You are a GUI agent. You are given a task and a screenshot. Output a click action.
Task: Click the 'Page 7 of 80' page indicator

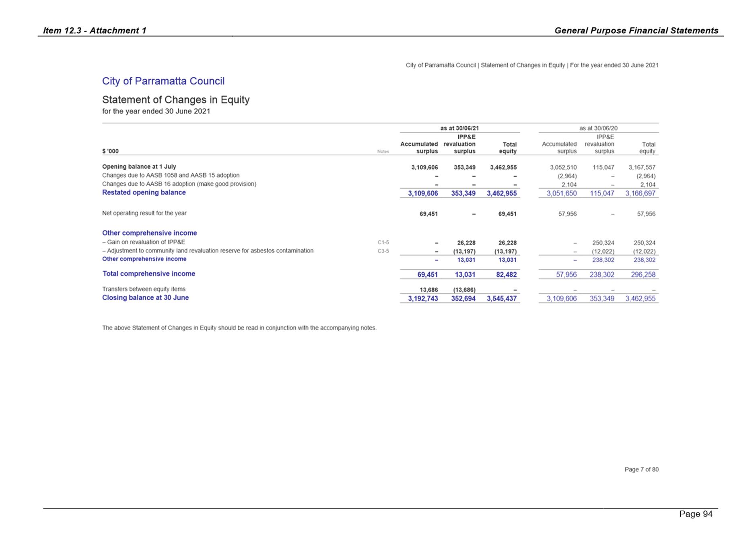(641, 469)
